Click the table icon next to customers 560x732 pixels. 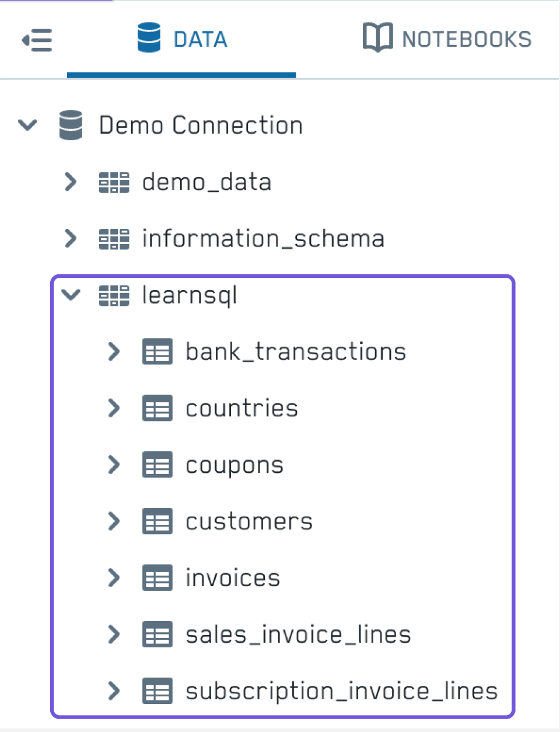(x=157, y=521)
